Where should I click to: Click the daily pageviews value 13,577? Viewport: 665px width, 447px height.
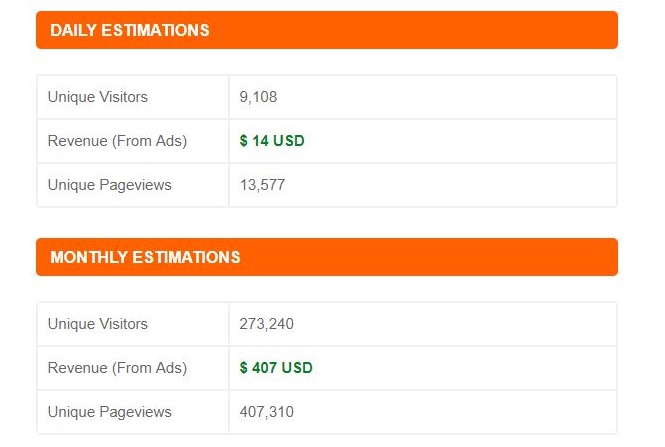tap(262, 185)
